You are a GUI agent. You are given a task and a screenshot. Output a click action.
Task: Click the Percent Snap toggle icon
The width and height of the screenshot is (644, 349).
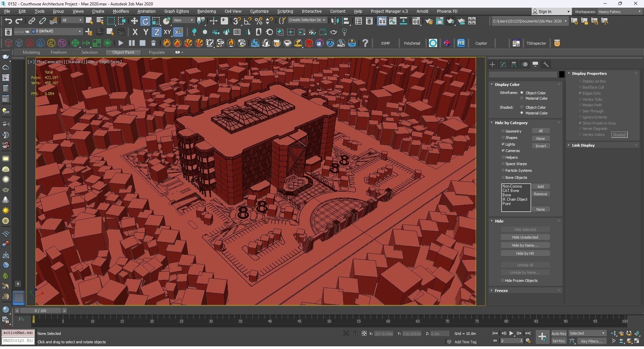point(258,21)
